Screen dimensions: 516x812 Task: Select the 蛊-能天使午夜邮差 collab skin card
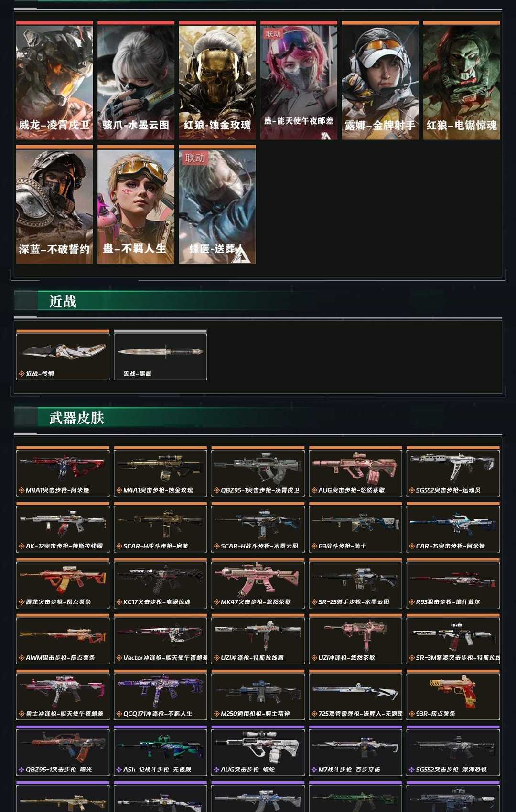click(299, 80)
